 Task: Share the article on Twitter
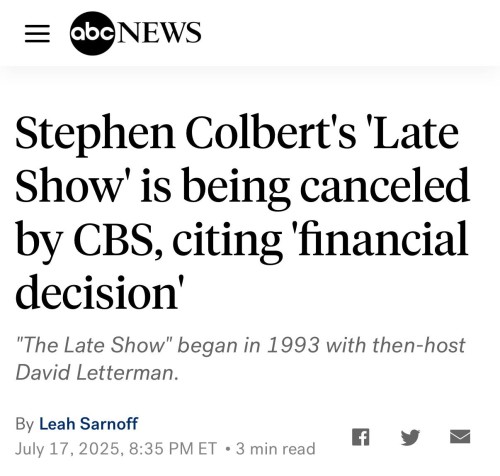pyautogui.click(x=410, y=437)
